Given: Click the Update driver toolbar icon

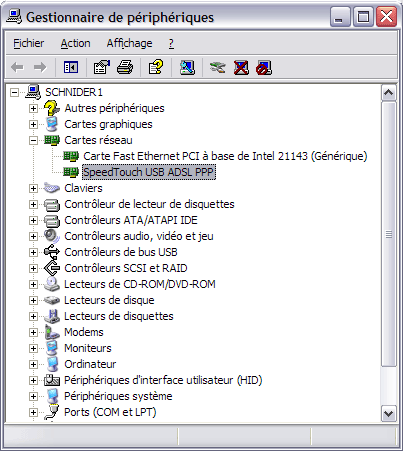Looking at the screenshot, I should tap(217, 68).
